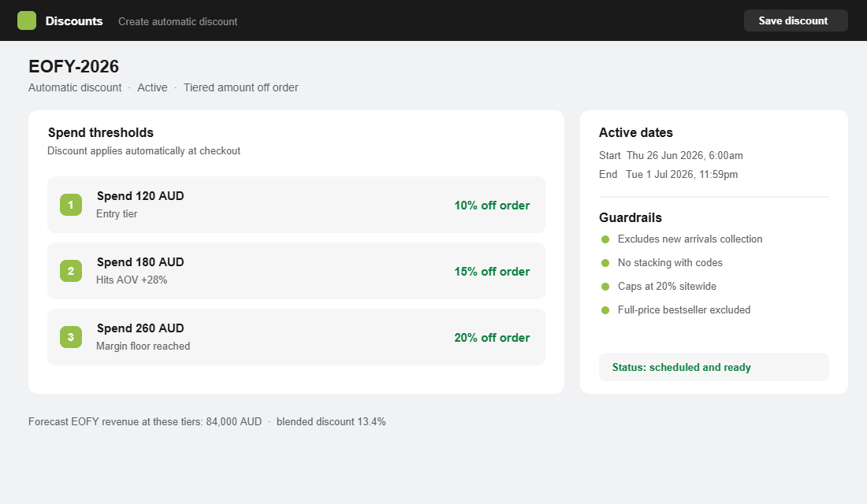The width and height of the screenshot is (867, 504).
Task: Click 'Spend 180 AUD' threshold label
Action: point(140,262)
